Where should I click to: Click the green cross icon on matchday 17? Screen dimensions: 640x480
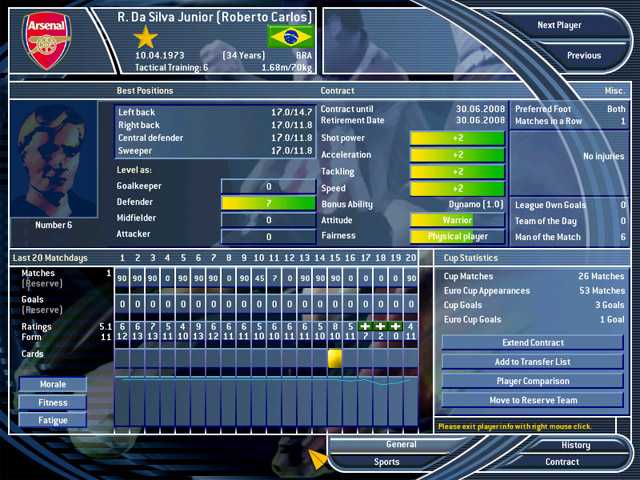365,326
